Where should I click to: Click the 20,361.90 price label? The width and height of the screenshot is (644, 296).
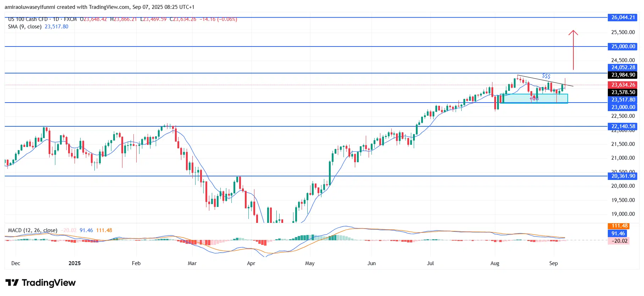pyautogui.click(x=623, y=176)
